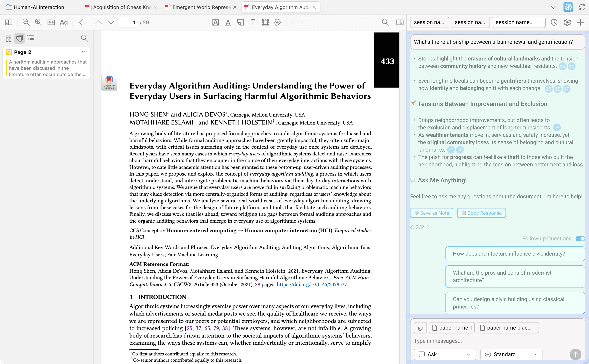The image size is (589, 364).
Task: Select the sticky note annotation tool
Action: tap(240, 22)
